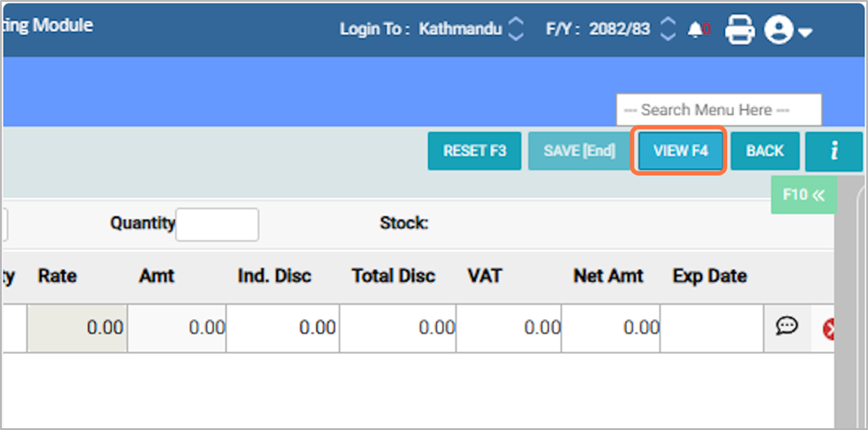This screenshot has width=868, height=430.
Task: Select the Ind. Disc cell value
Action: 282,328
